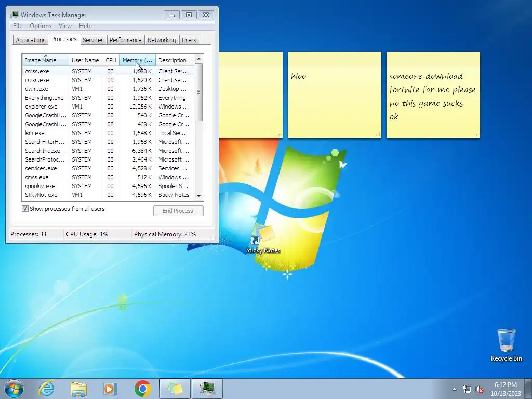Click the Local Ses... description cell
The width and height of the screenshot is (532, 399).
pyautogui.click(x=172, y=133)
